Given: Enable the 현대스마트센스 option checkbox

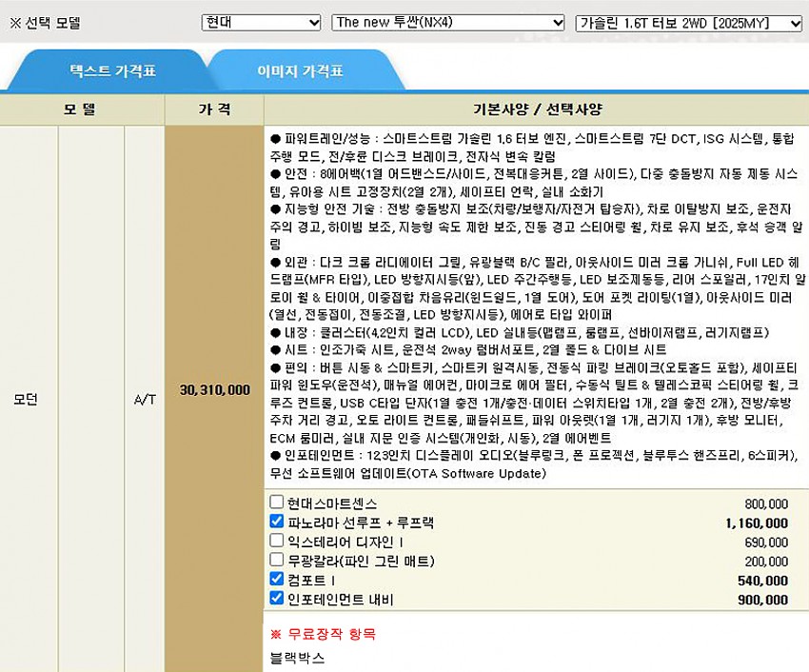Looking at the screenshot, I should click(x=277, y=503).
